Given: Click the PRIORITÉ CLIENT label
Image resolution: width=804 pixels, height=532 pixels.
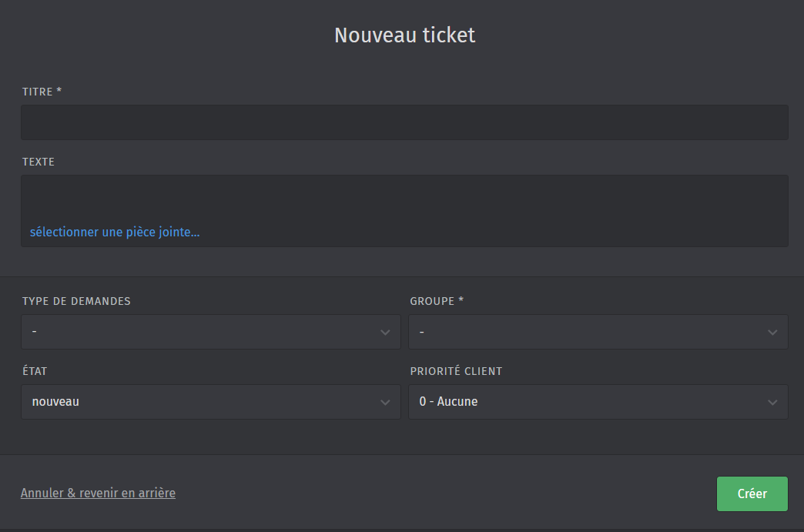Looking at the screenshot, I should (x=456, y=371).
